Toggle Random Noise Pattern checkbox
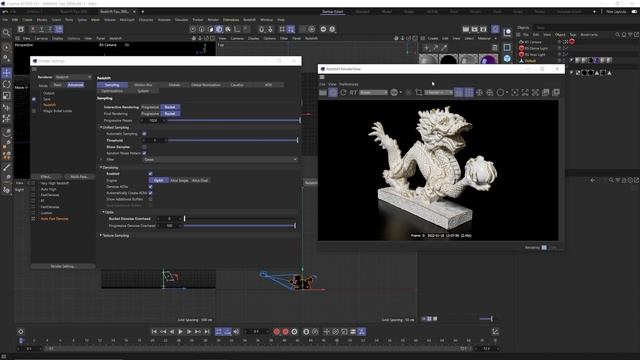 click(x=144, y=153)
